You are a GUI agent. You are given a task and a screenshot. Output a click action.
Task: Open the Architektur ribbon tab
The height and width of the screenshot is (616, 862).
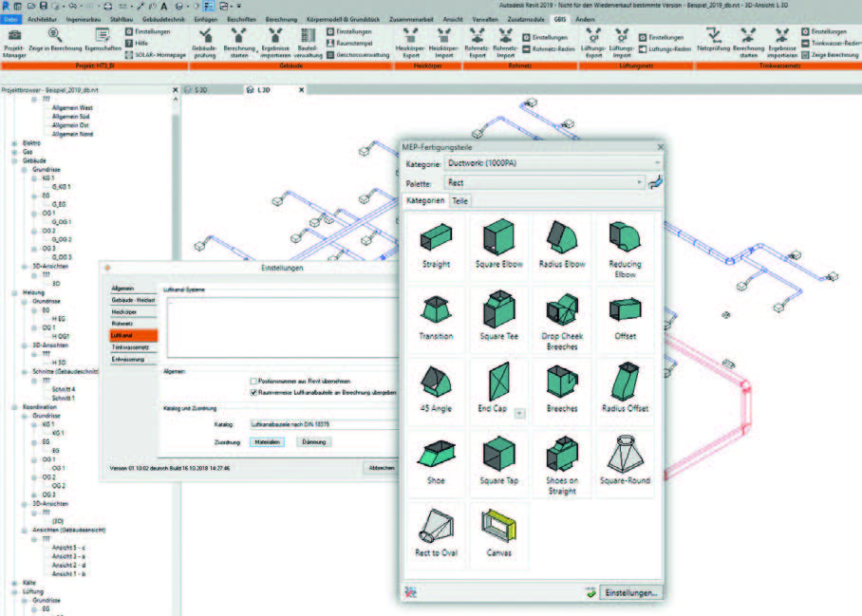(x=43, y=19)
